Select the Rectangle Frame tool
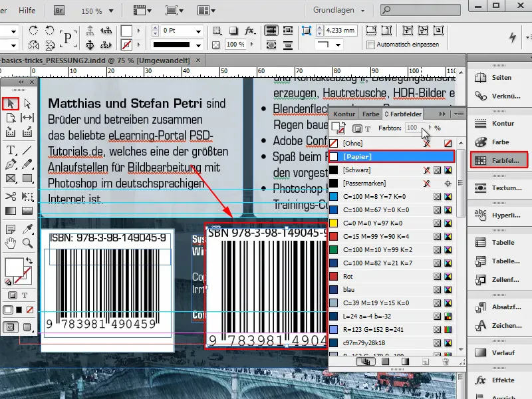The image size is (532, 399). tap(11, 178)
